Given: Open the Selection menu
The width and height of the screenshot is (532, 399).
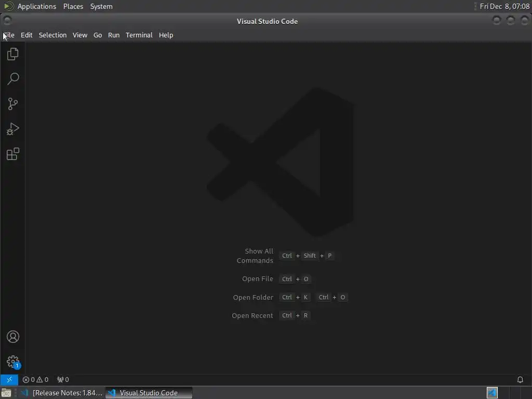Looking at the screenshot, I should click(x=52, y=35).
